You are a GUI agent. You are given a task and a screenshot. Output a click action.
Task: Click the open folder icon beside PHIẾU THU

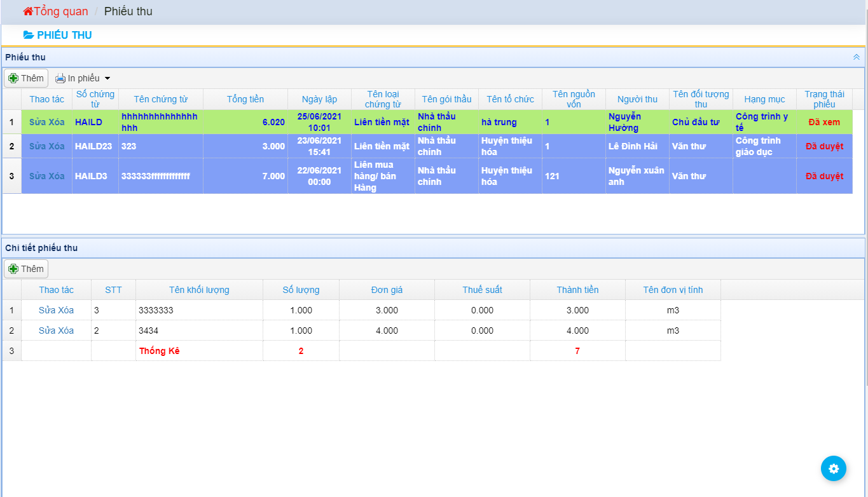tap(29, 35)
